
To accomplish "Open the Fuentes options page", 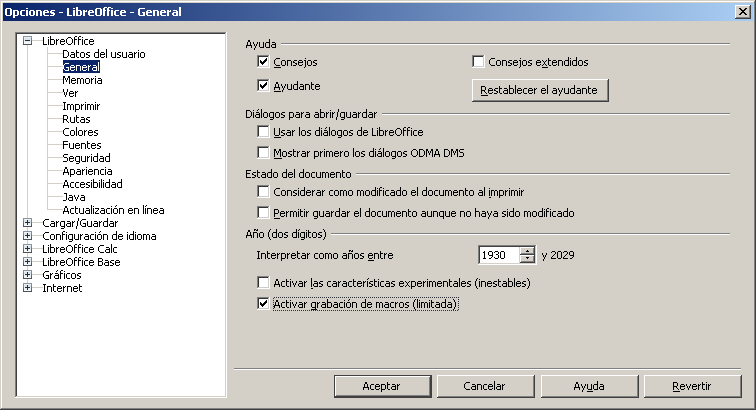I will pos(81,145).
